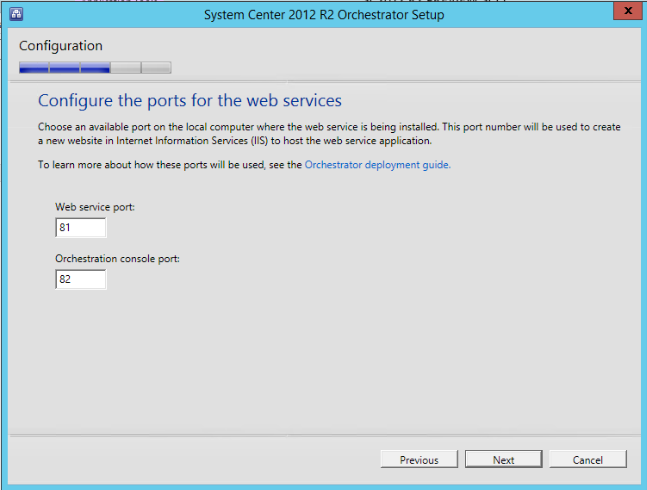The height and width of the screenshot is (490, 647).
Task: Open the Orchestrator deployment guide link
Action: [x=377, y=164]
